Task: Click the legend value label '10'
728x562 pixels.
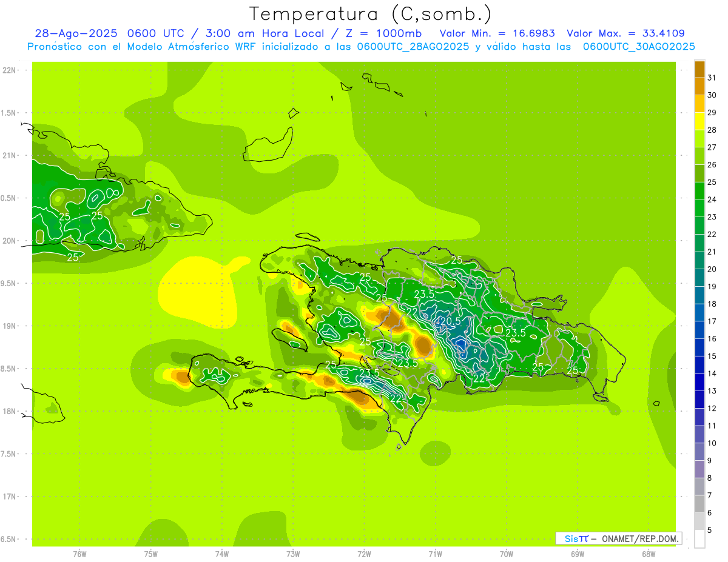Action: click(x=712, y=443)
